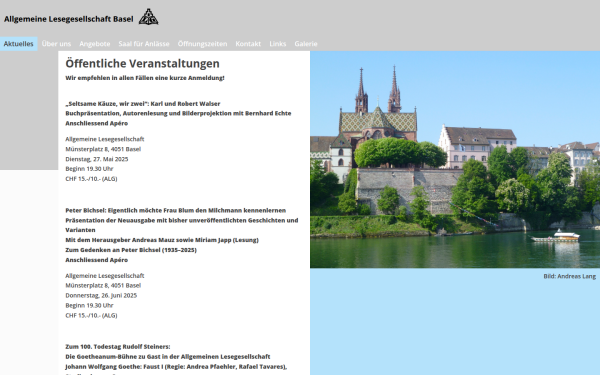This screenshot has height=375, width=600.
Task: Click the heading 'Zum 100. Todestag Rudolf Steiners:'
Action: point(118,347)
